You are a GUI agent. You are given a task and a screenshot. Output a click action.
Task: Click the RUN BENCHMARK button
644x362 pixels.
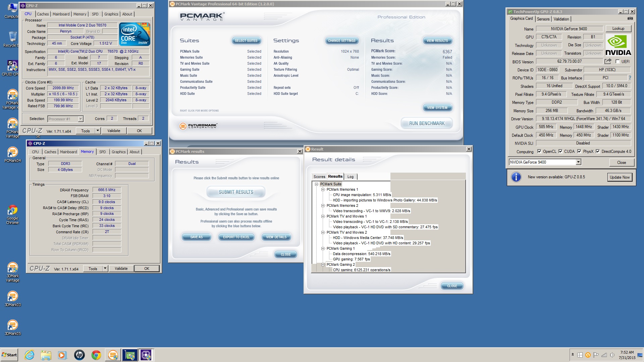(x=427, y=123)
